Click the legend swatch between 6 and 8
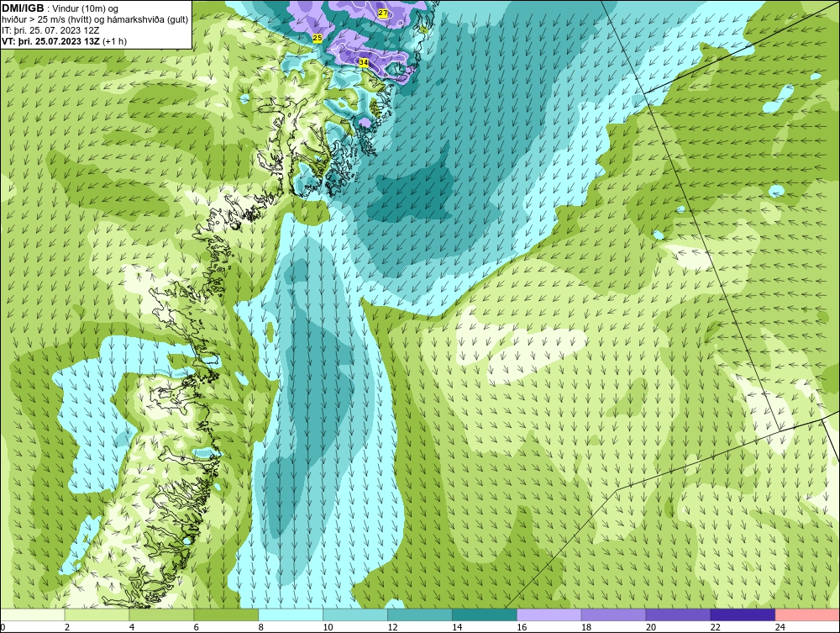The height and width of the screenshot is (633, 840). pos(226,615)
